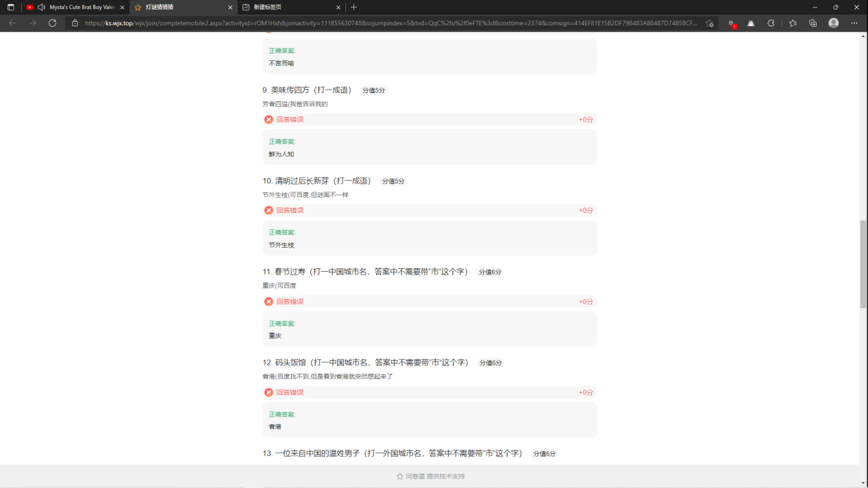
Task: Close the 灯谜猜猜猜 tab
Action: tap(230, 7)
